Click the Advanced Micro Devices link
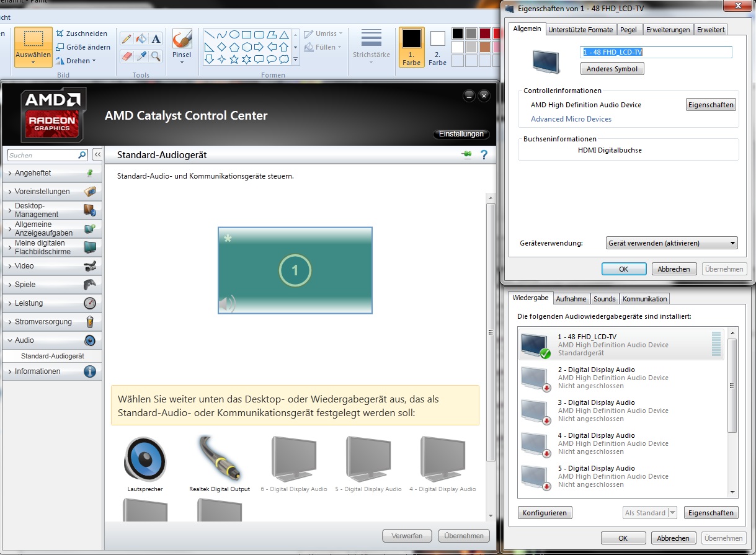Image resolution: width=756 pixels, height=555 pixels. [571, 119]
